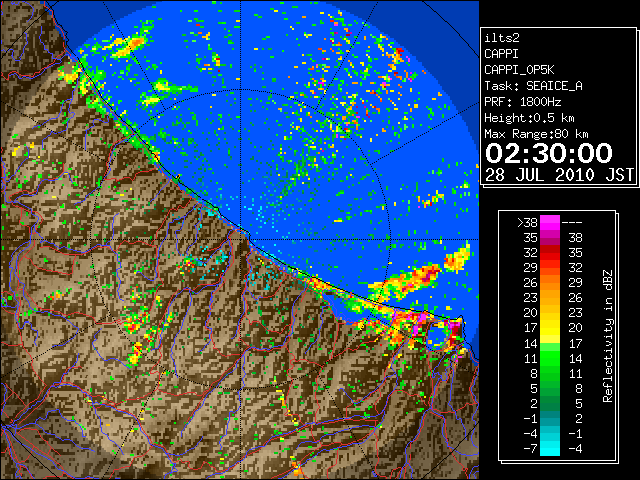The width and height of the screenshot is (640, 480).
Task: Click the cyan -7 dBZ legend color
Action: 550,449
